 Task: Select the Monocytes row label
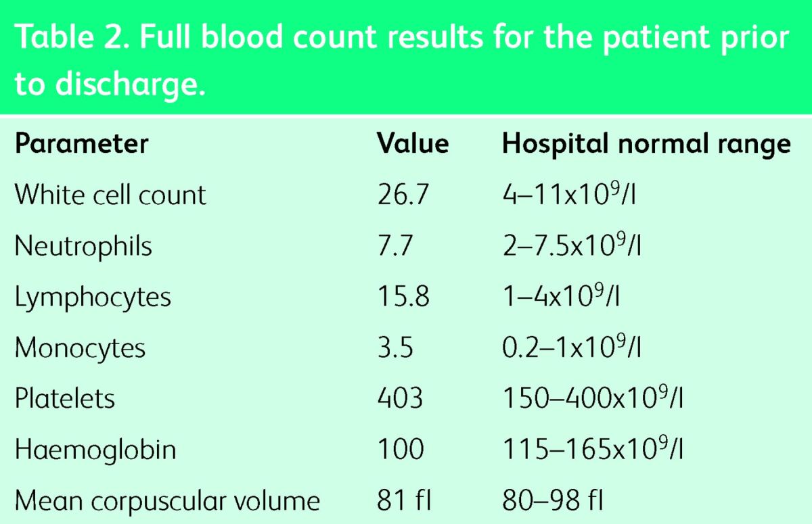click(80, 348)
